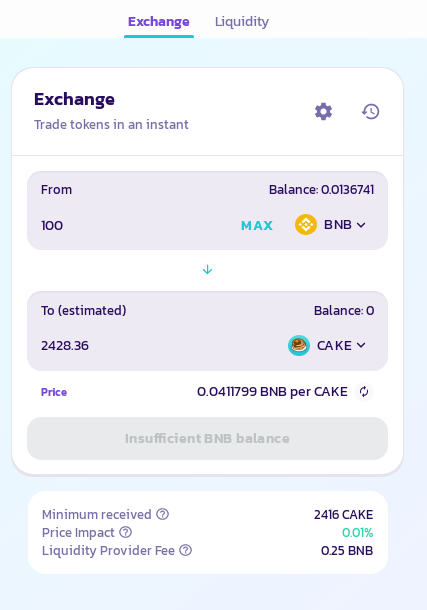The image size is (427, 610).
Task: Click the Insufficient BNB balance button
Action: 207,438
